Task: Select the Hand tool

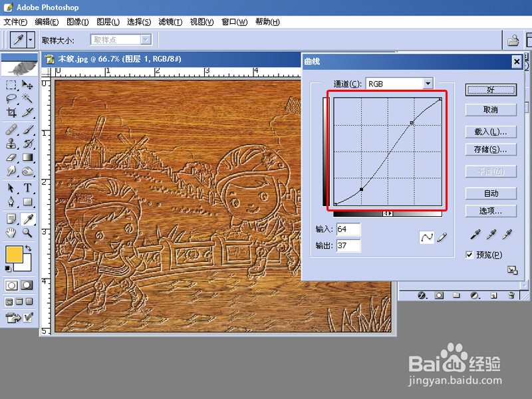Action: point(11,233)
